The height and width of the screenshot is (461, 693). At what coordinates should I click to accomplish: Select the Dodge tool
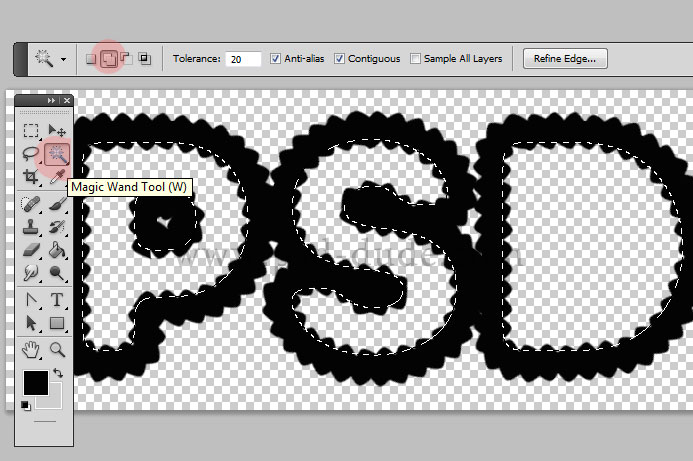57,273
